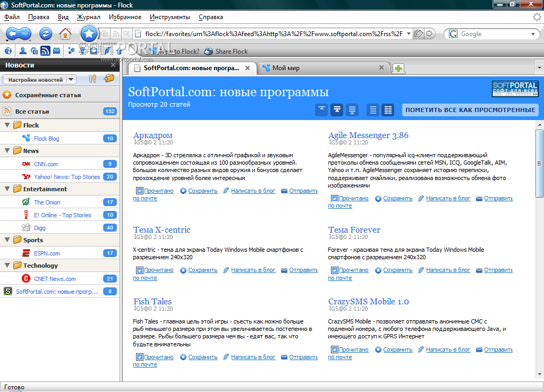
Task: Tick the read checkbox for Тема Forever
Action: tap(335, 270)
